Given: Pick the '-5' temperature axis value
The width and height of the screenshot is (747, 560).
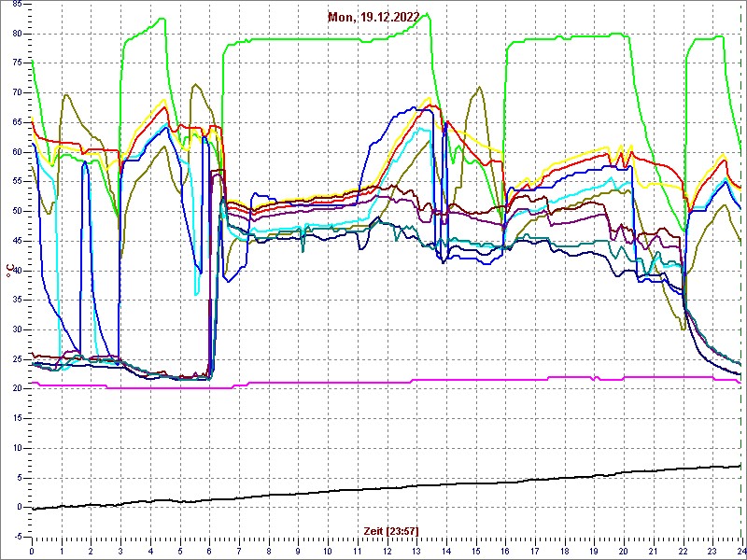Looking at the screenshot, I should click(x=18, y=537).
